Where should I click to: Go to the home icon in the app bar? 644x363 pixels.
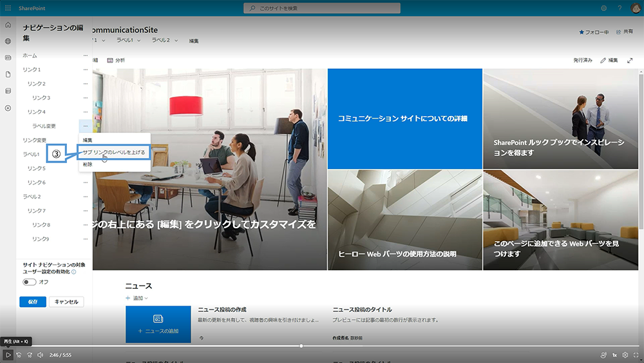[x=8, y=25]
